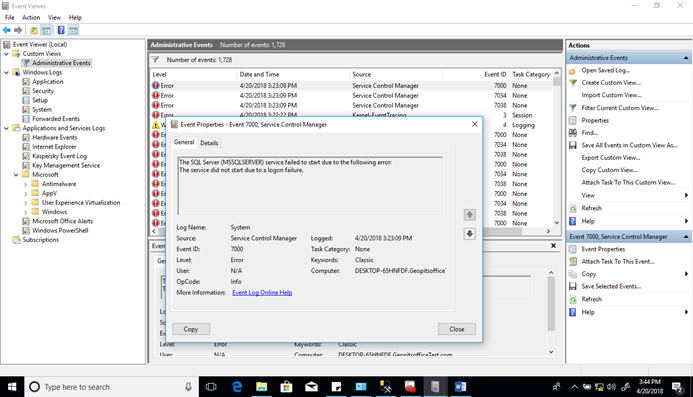Expand the Antimalware folder node

point(26,184)
